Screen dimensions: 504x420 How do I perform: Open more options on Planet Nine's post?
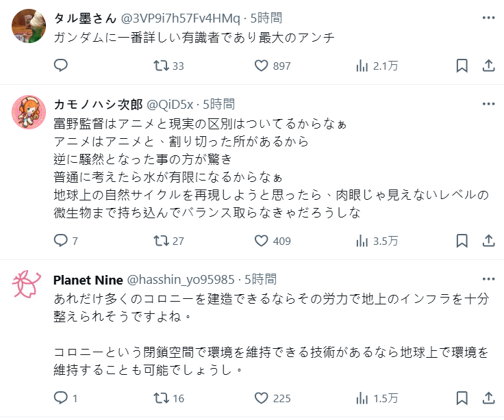488,279
